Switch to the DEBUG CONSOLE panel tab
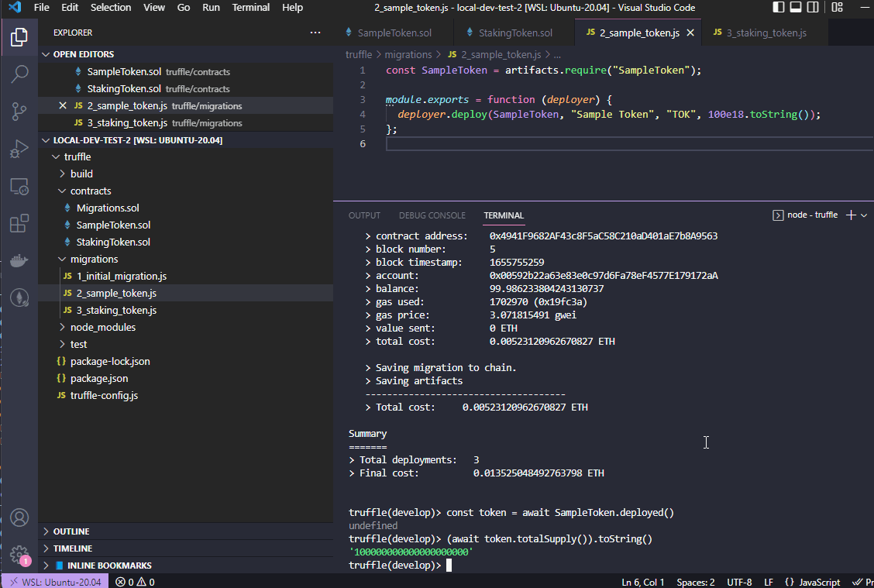Image resolution: width=874 pixels, height=588 pixels. (x=432, y=215)
